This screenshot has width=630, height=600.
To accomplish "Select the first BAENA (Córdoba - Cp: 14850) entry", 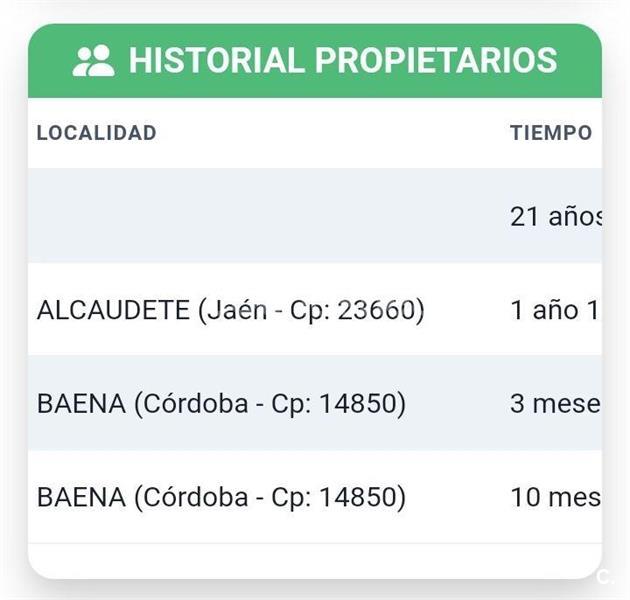I will coord(221,403).
